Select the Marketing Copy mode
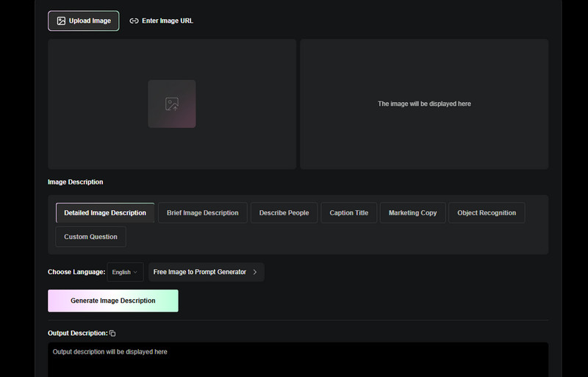The image size is (588, 377). point(412,213)
